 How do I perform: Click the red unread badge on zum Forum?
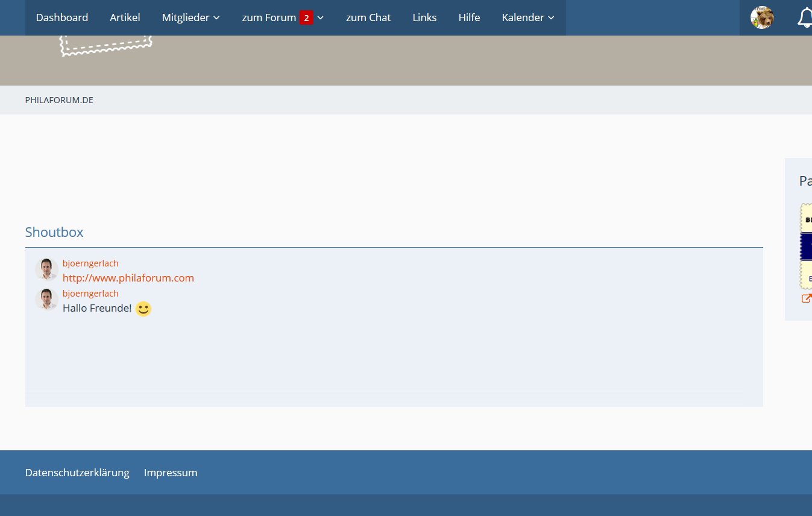(x=306, y=18)
